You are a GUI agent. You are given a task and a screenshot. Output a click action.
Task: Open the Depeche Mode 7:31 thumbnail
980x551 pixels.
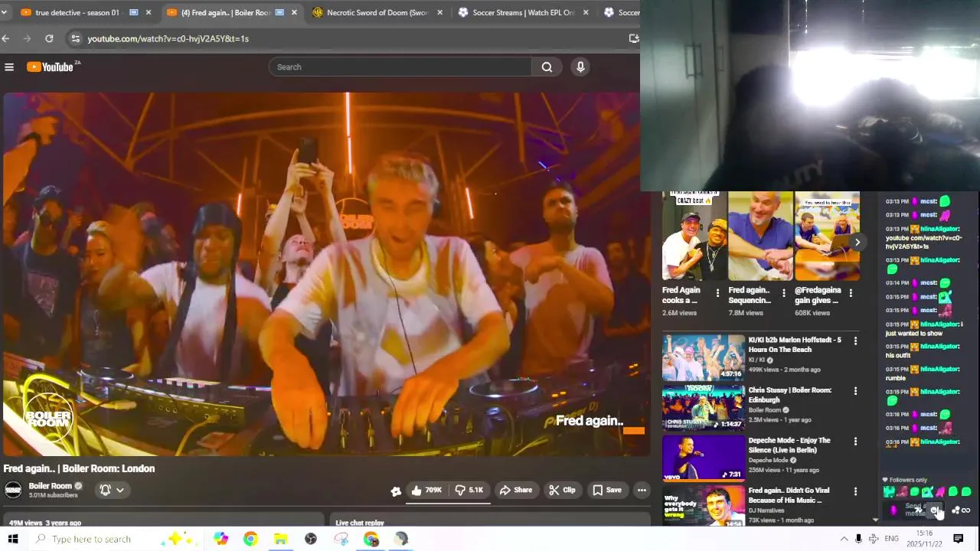click(704, 458)
